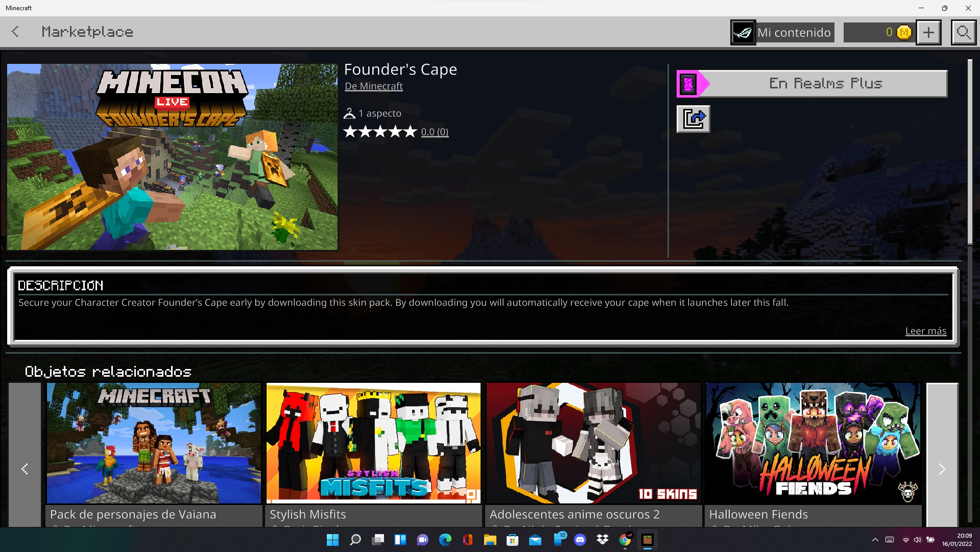980x552 pixels.
Task: Open the Stylish Misfits skin pack thumbnail
Action: click(373, 443)
